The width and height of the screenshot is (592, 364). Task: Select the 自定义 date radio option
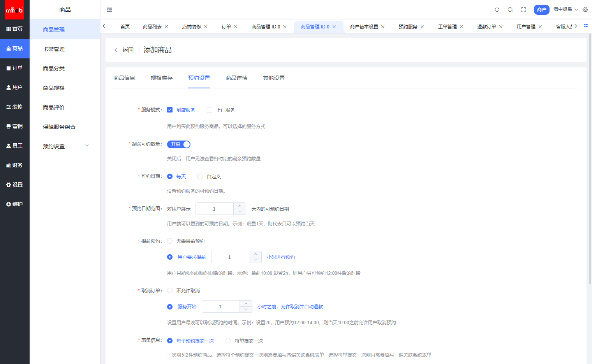pos(200,176)
